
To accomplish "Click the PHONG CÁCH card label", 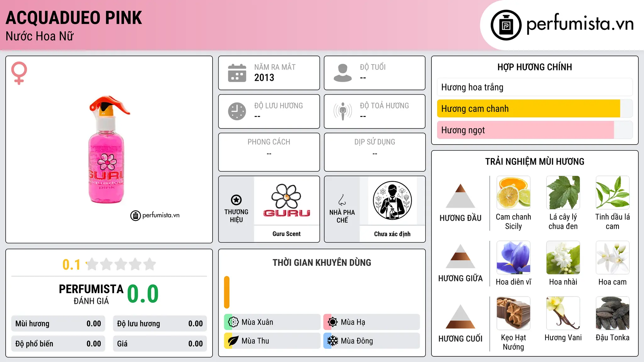I will (269, 142).
